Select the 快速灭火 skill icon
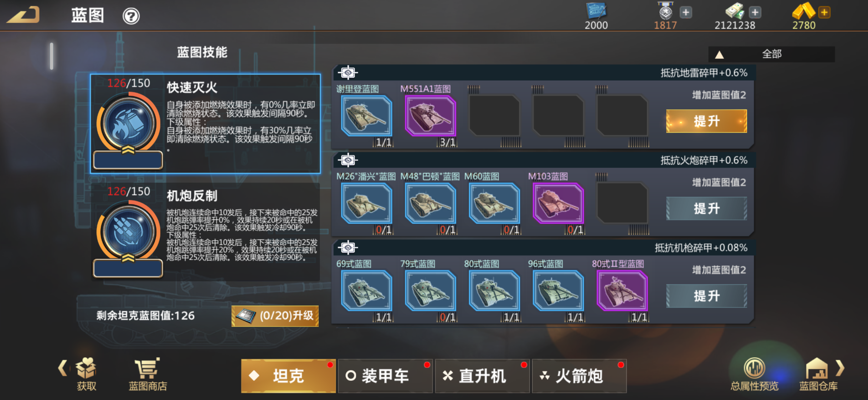 (x=128, y=124)
